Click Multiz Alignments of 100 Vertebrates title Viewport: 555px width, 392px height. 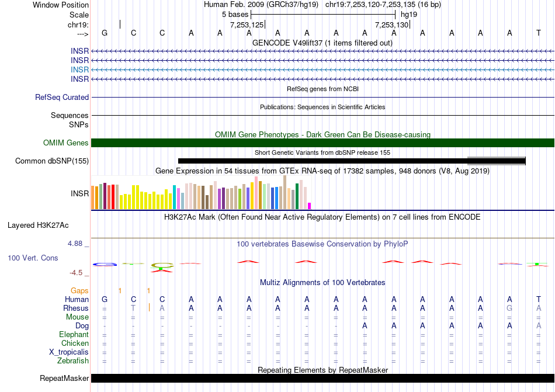pos(322,283)
